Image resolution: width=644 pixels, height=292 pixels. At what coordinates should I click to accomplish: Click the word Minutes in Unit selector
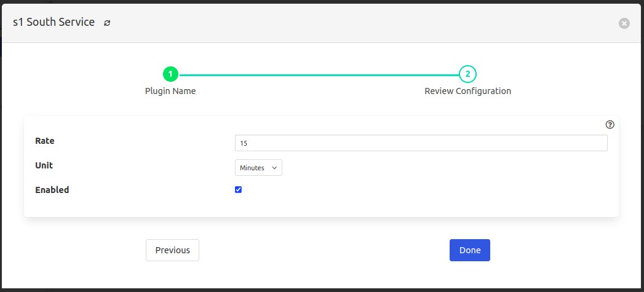(252, 167)
